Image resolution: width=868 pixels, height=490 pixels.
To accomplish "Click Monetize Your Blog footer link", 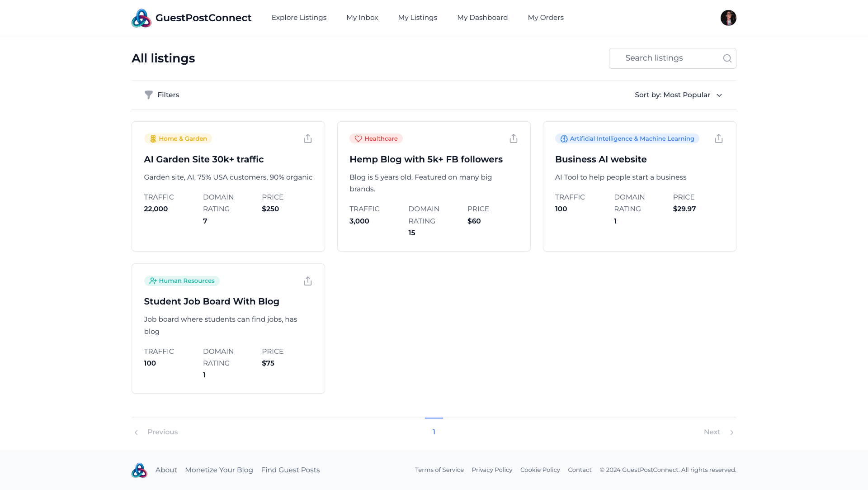I will click(219, 470).
